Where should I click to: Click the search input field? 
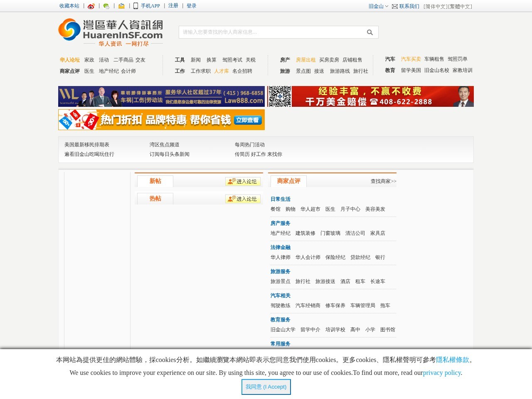[x=272, y=32]
